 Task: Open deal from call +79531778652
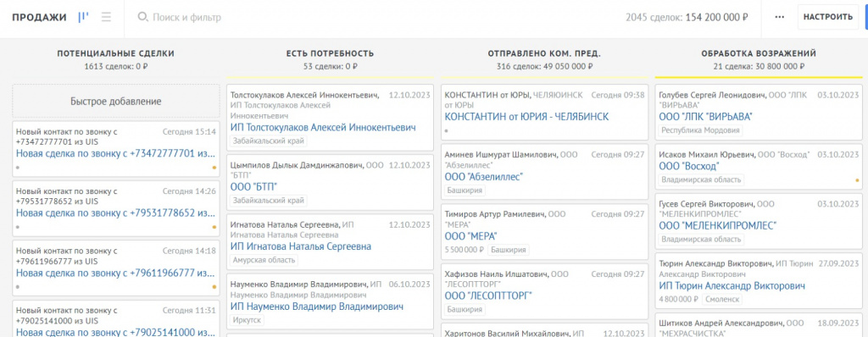click(x=115, y=213)
